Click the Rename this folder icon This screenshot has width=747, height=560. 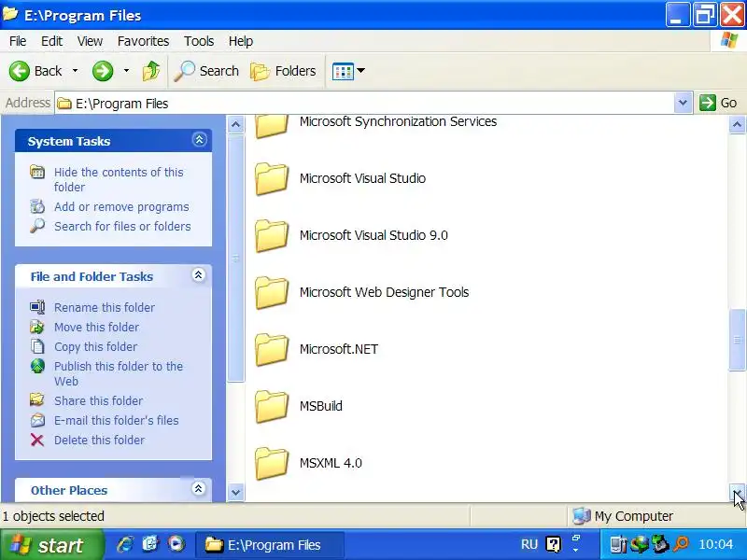click(37, 307)
